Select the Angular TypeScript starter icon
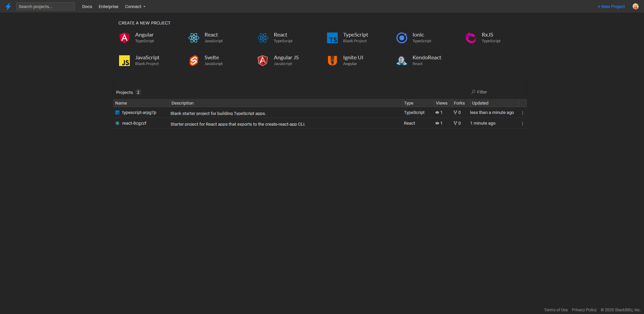The width and height of the screenshot is (644, 314). (124, 38)
